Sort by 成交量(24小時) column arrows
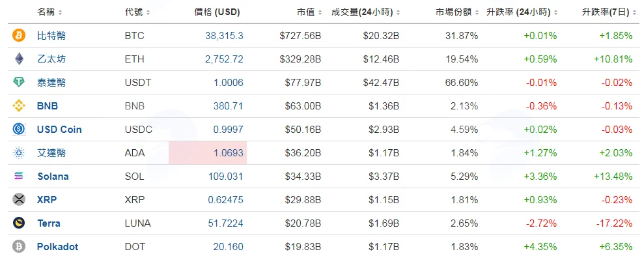This screenshot has height=269, width=644. point(399,12)
